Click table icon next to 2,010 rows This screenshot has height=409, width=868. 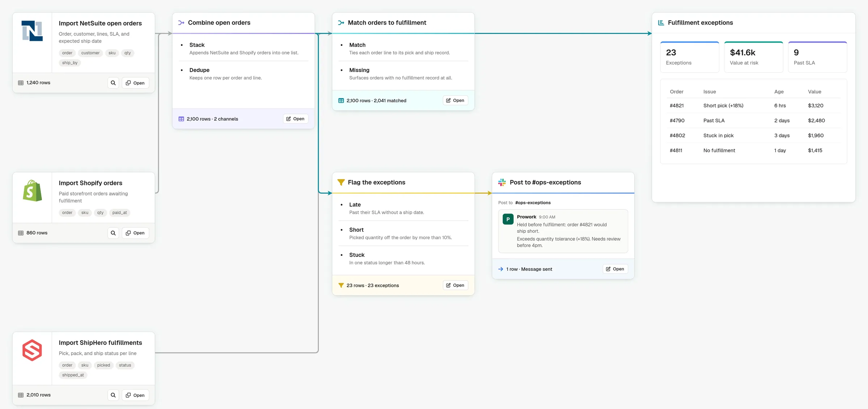pyautogui.click(x=21, y=395)
